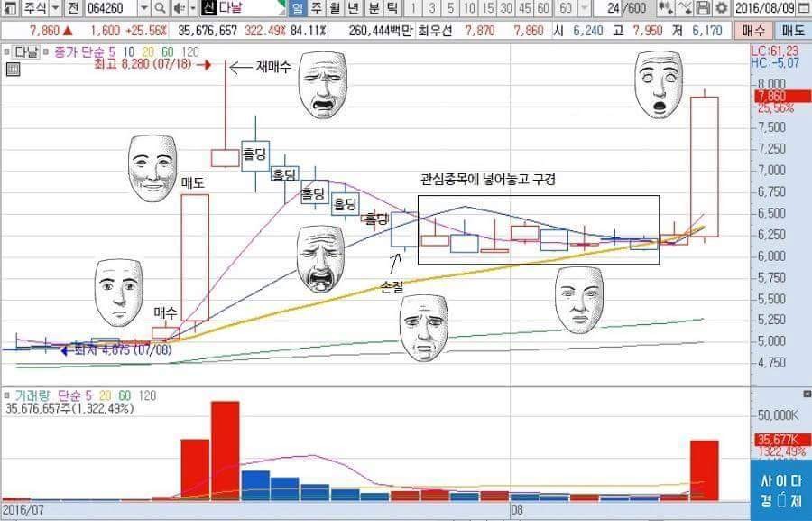Click the line-tool icon left of save
812x521 pixels.
(685, 8)
